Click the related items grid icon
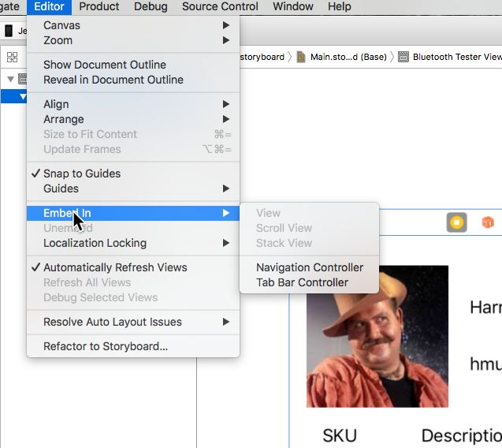502x448 pixels. [12, 58]
